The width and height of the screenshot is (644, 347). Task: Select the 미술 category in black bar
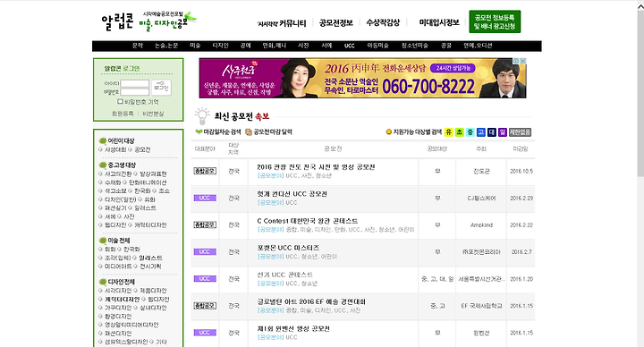(195, 46)
